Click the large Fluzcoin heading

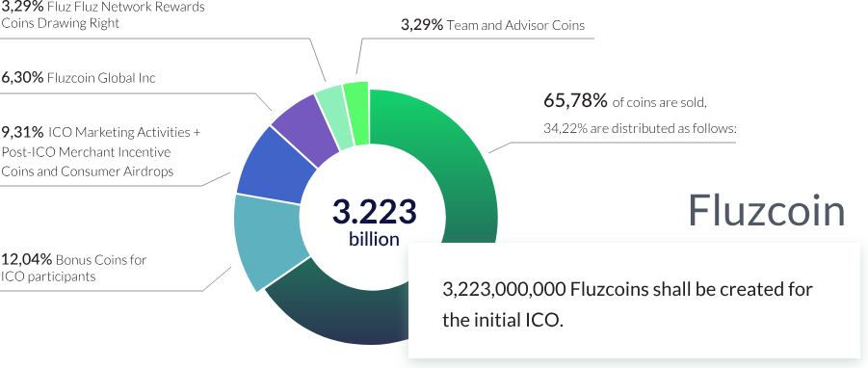[x=767, y=210]
